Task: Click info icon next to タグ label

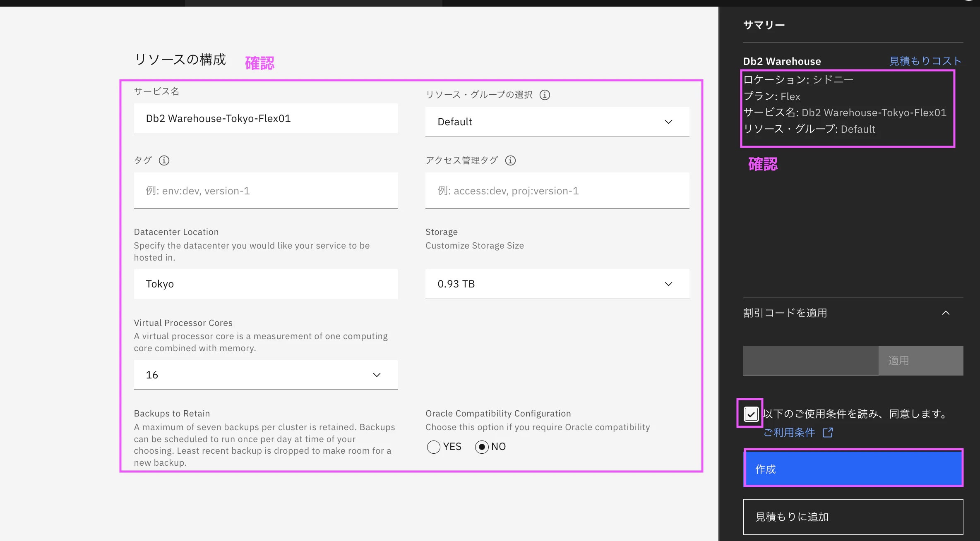Action: click(x=164, y=160)
